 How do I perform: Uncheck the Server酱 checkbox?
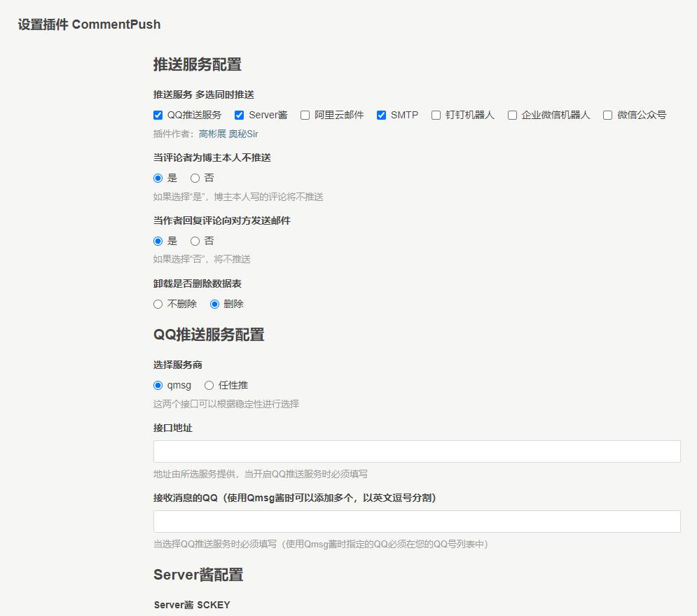tap(240, 115)
